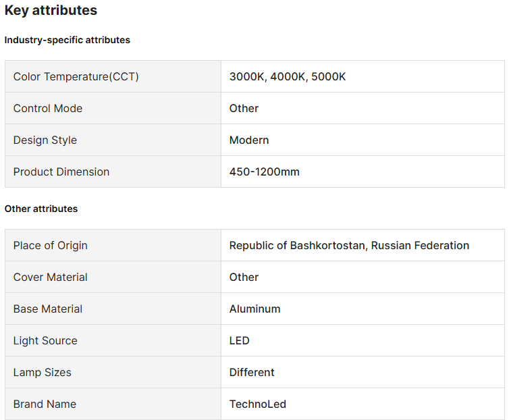This screenshot has height=420, width=509.
Task: Select the Cover Material label
Action: tap(51, 277)
